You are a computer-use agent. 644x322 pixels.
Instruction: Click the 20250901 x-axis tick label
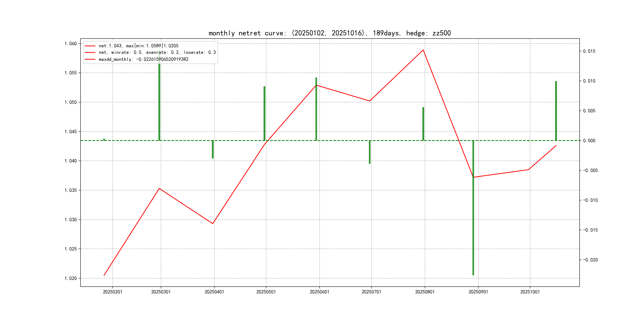point(478,292)
